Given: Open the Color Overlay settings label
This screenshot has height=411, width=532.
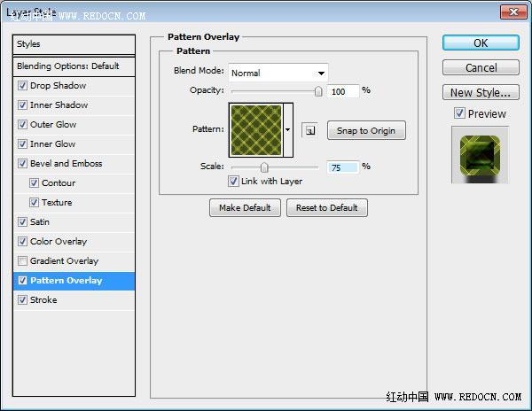Looking at the screenshot, I should tap(59, 241).
